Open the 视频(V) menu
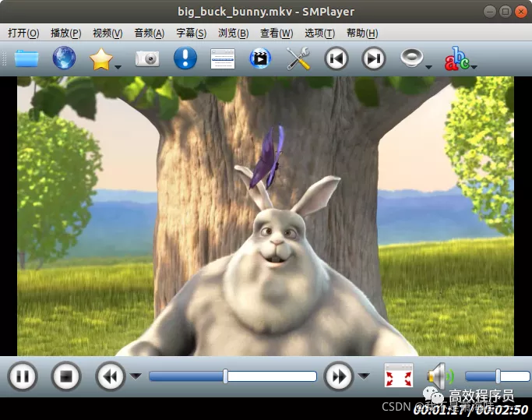The image size is (532, 420). coord(107,34)
